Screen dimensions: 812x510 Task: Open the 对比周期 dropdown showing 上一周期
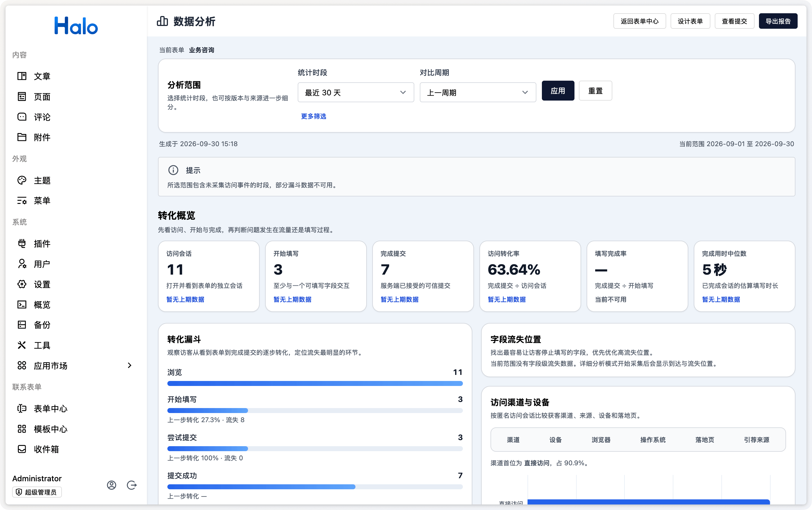pos(478,93)
